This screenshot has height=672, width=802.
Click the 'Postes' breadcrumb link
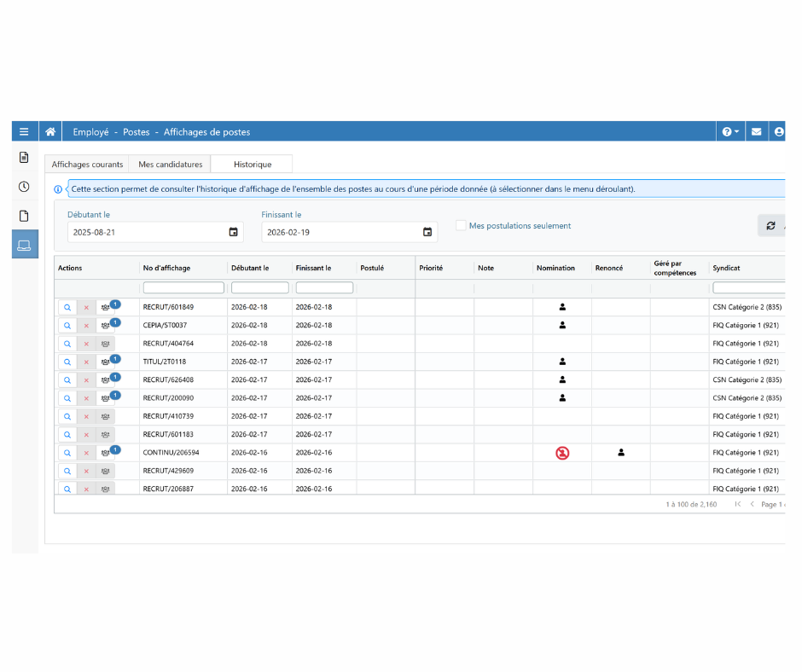pyautogui.click(x=136, y=132)
